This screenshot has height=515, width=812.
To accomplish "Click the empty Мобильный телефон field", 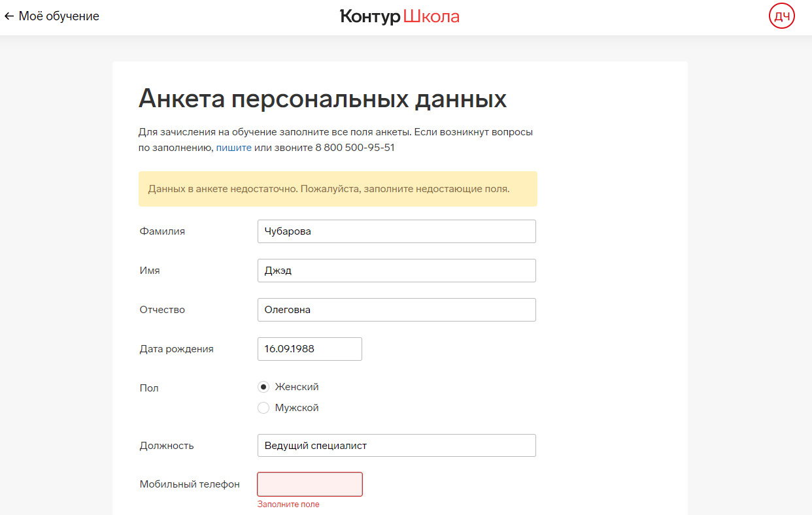I will [x=309, y=484].
